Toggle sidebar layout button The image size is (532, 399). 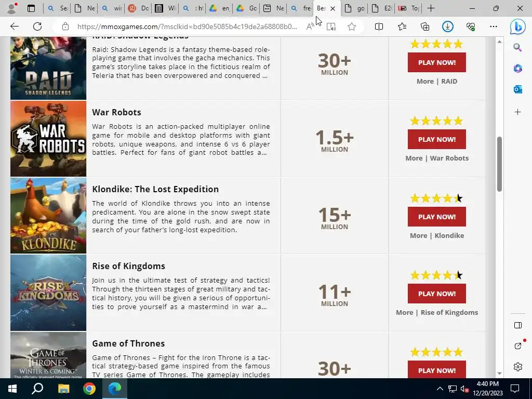tap(518, 325)
